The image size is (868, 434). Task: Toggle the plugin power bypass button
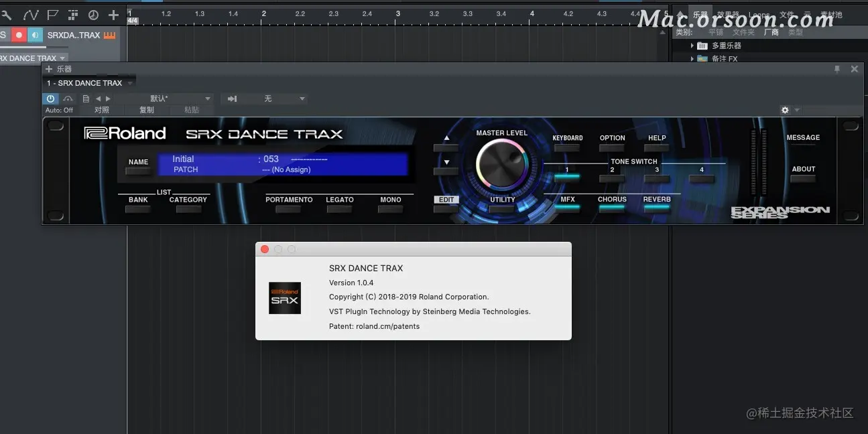(50, 98)
